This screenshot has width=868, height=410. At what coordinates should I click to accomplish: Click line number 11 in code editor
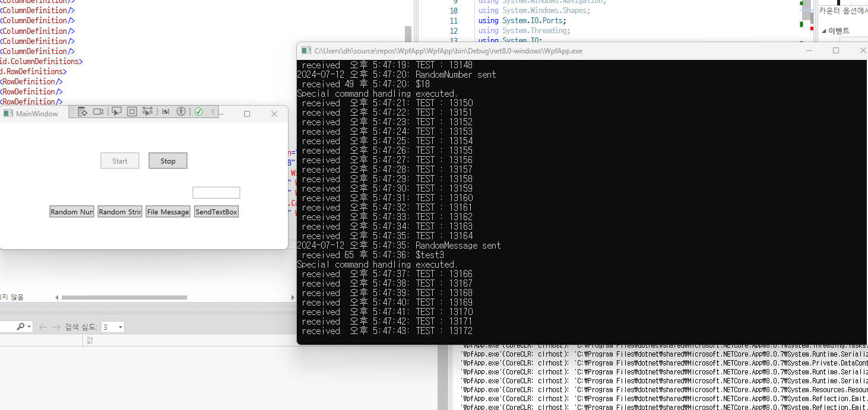(x=454, y=21)
